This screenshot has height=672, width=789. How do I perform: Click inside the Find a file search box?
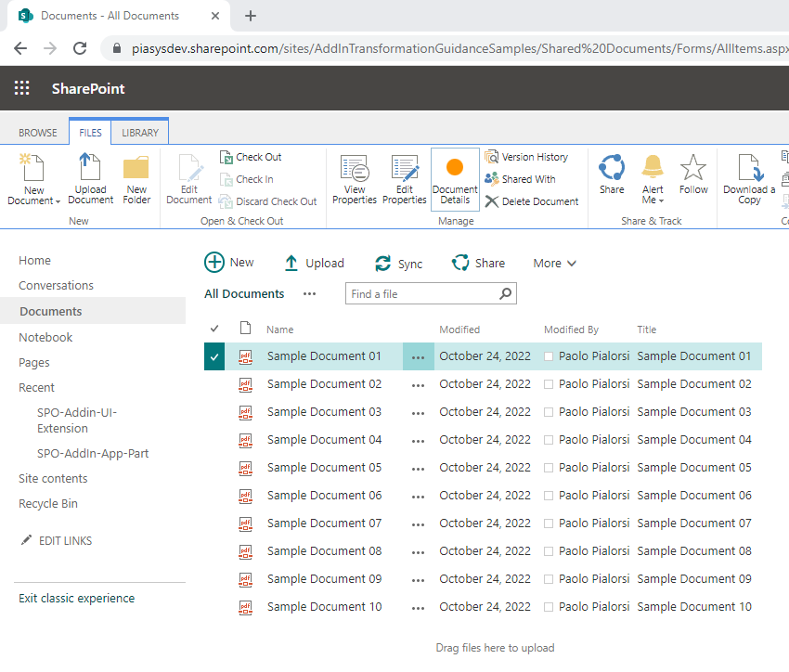click(418, 293)
